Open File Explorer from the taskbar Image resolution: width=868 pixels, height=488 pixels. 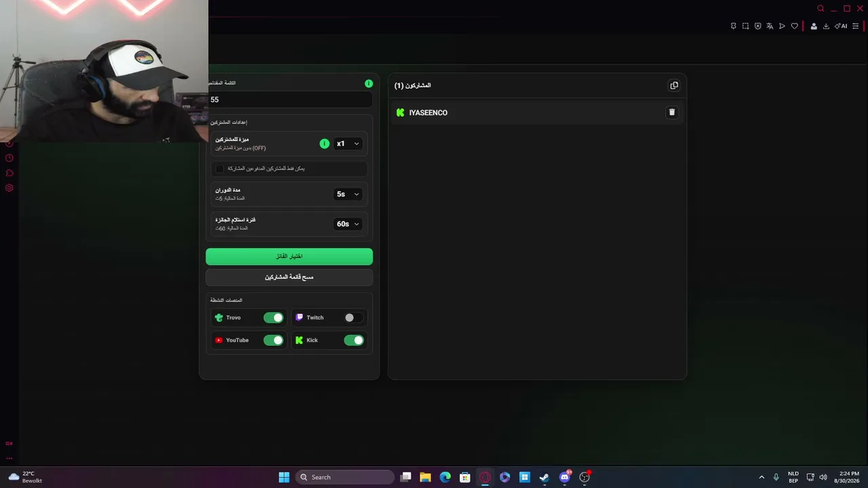point(425,477)
